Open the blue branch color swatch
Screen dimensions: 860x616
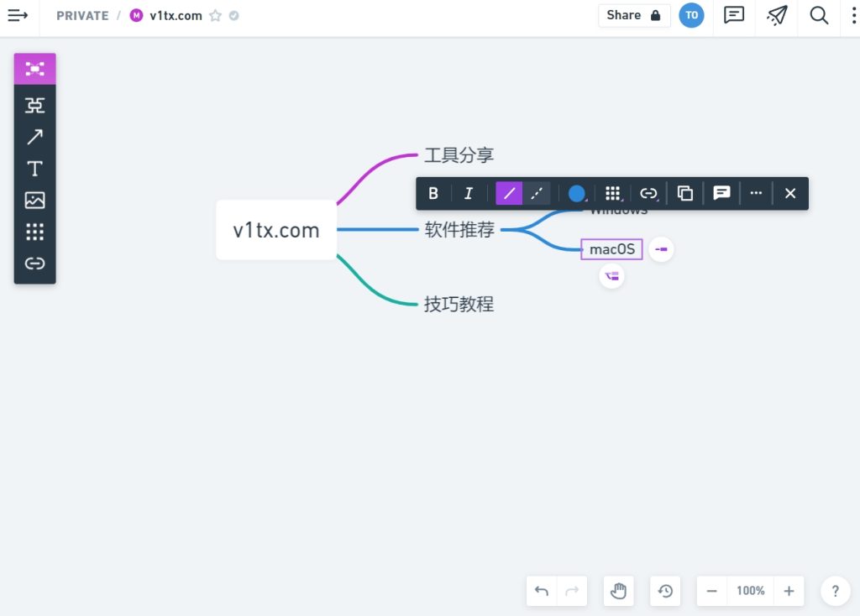[576, 194]
